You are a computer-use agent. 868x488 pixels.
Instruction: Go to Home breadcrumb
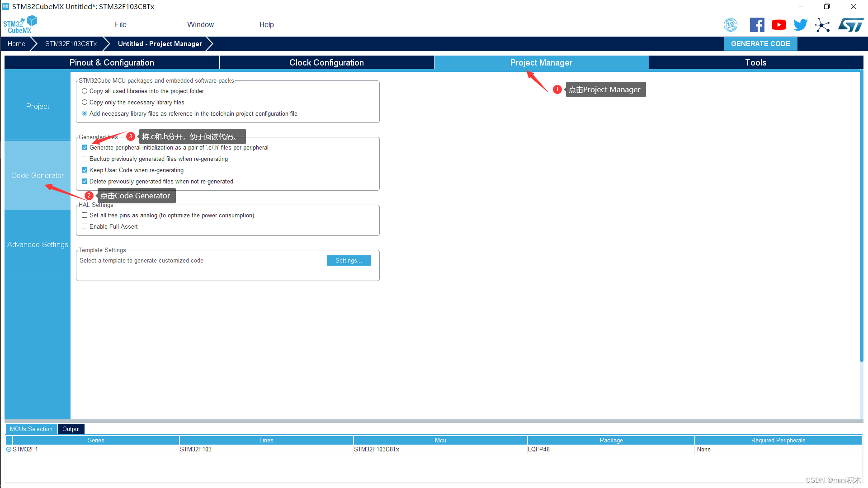(x=16, y=44)
